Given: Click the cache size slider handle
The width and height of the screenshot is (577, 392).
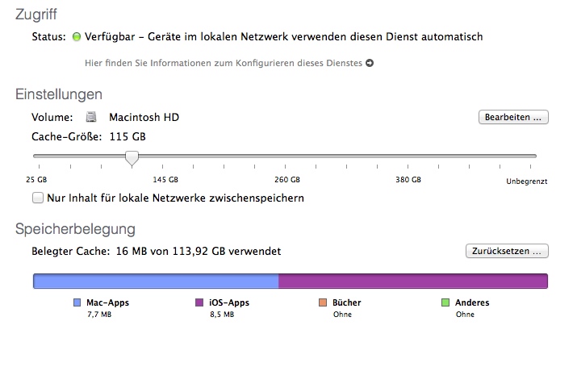Looking at the screenshot, I should tap(132, 157).
